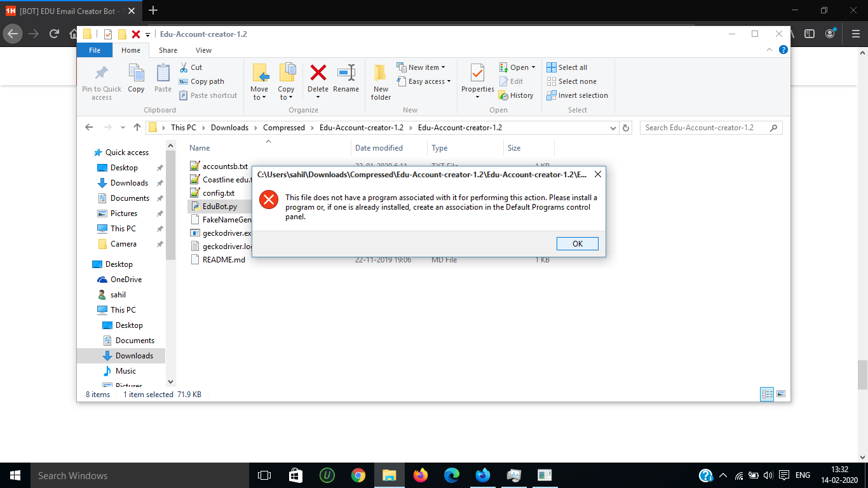868x488 pixels.
Task: Open the Firefox icon in taskbar
Action: [x=420, y=475]
